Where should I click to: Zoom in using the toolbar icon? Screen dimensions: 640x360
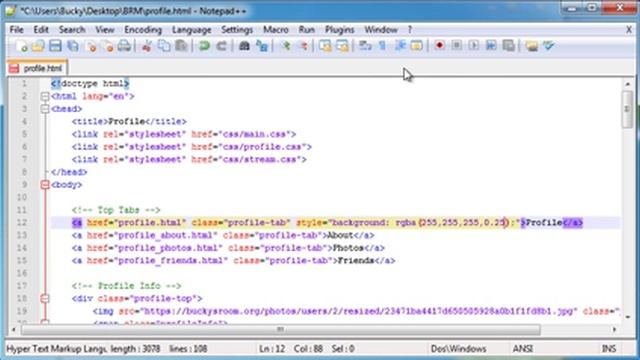pos(286,46)
